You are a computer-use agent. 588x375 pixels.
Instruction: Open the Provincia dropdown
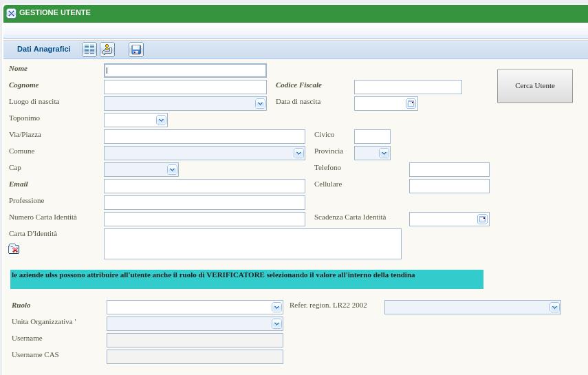click(384, 153)
